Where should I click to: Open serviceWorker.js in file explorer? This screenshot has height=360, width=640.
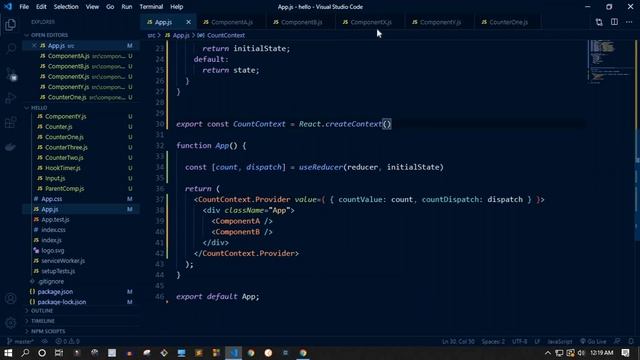coord(81,260)
